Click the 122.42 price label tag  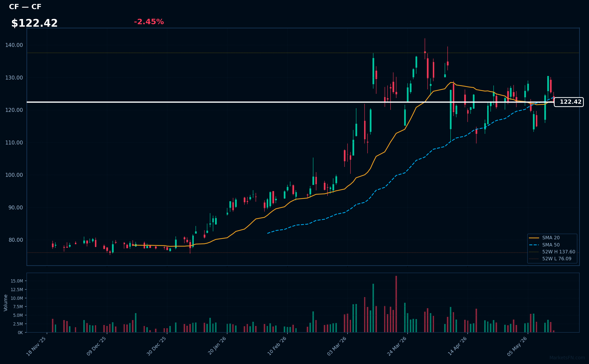(569, 102)
